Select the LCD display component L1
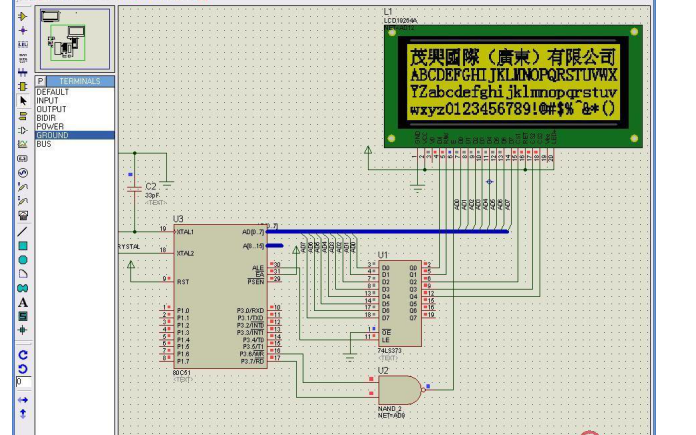The height and width of the screenshot is (435, 696). click(513, 86)
